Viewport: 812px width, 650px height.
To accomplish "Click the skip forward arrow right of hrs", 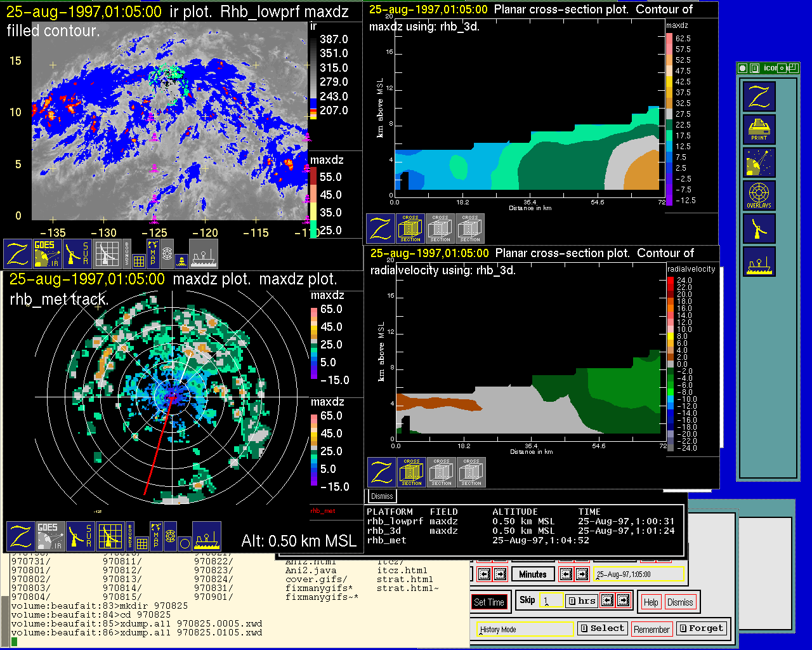I will (x=623, y=600).
